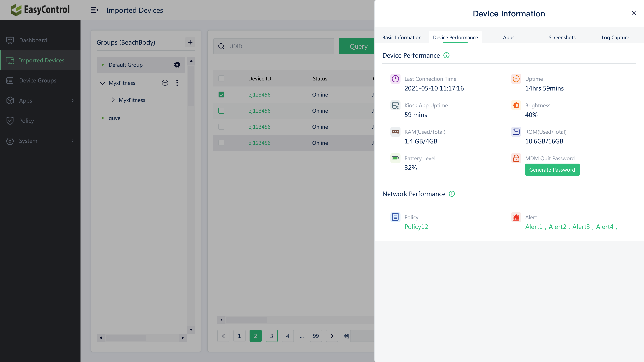Select the second zj123456 device checkbox
This screenshot has width=644, height=362.
coord(221,110)
